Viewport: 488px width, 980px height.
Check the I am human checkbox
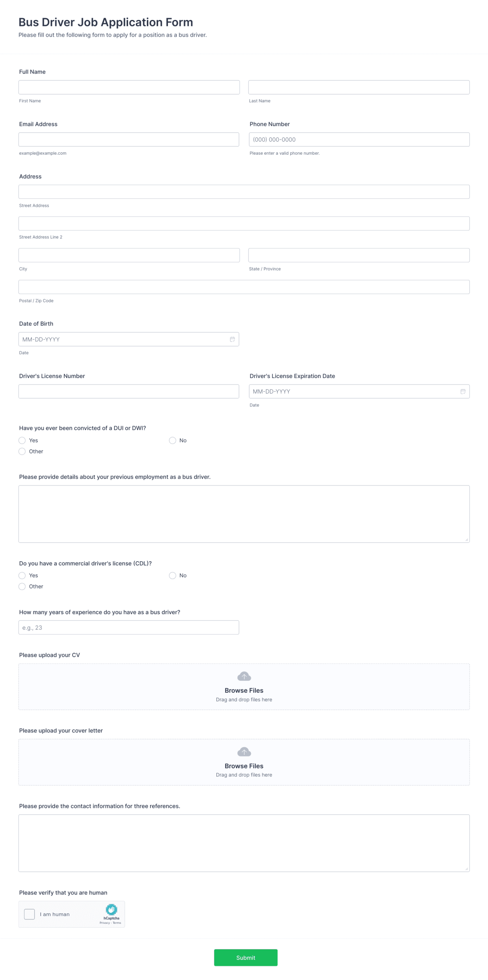coord(29,914)
